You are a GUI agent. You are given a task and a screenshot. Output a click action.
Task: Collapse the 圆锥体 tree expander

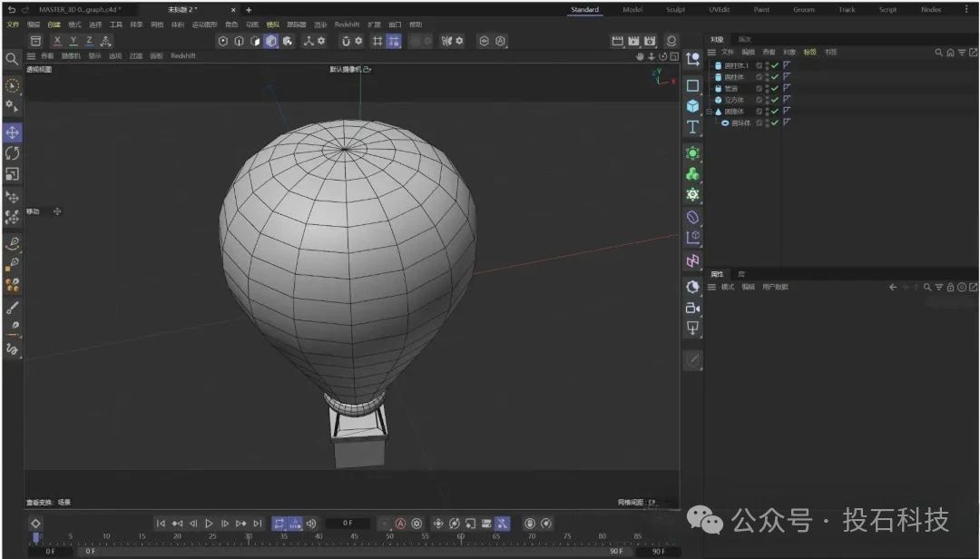(710, 112)
